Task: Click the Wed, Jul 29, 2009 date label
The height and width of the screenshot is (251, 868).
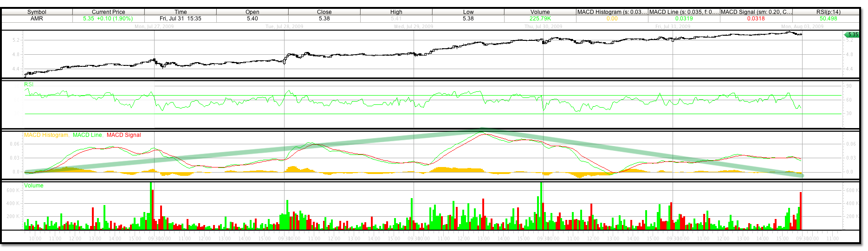Action: [413, 26]
